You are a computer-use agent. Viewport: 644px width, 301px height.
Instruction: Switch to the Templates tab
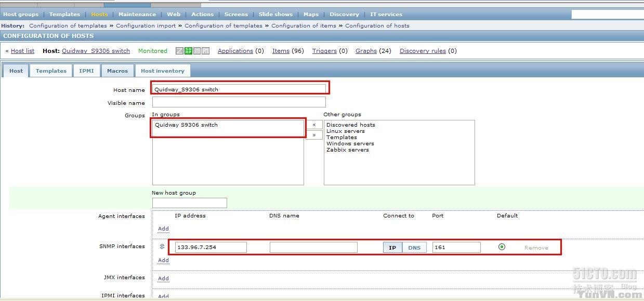pos(51,71)
